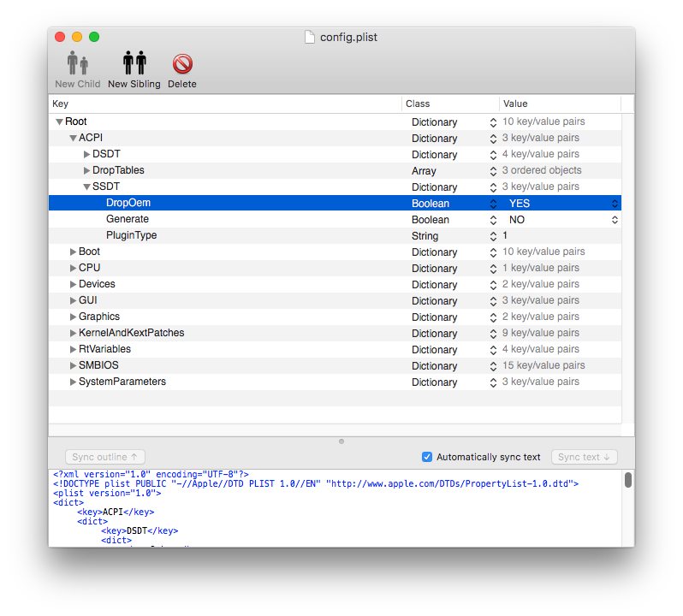Click the split pane divider handle

point(341,441)
